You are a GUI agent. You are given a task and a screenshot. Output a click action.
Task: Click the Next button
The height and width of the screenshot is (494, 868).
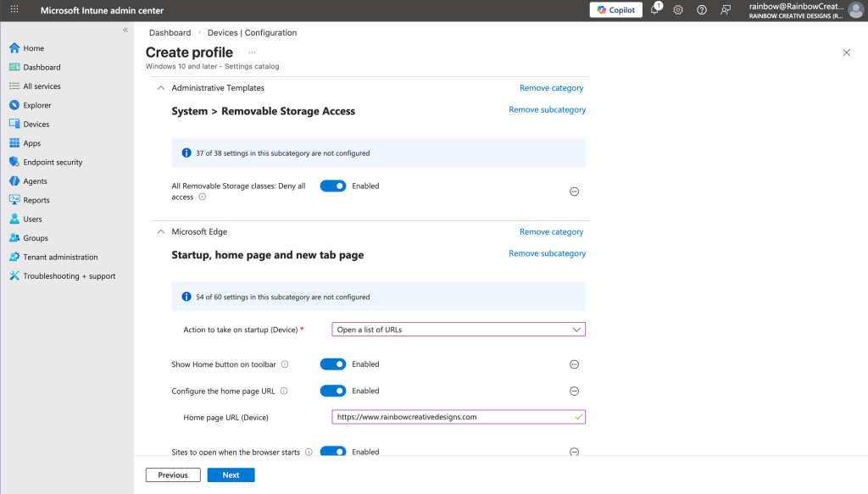click(231, 475)
